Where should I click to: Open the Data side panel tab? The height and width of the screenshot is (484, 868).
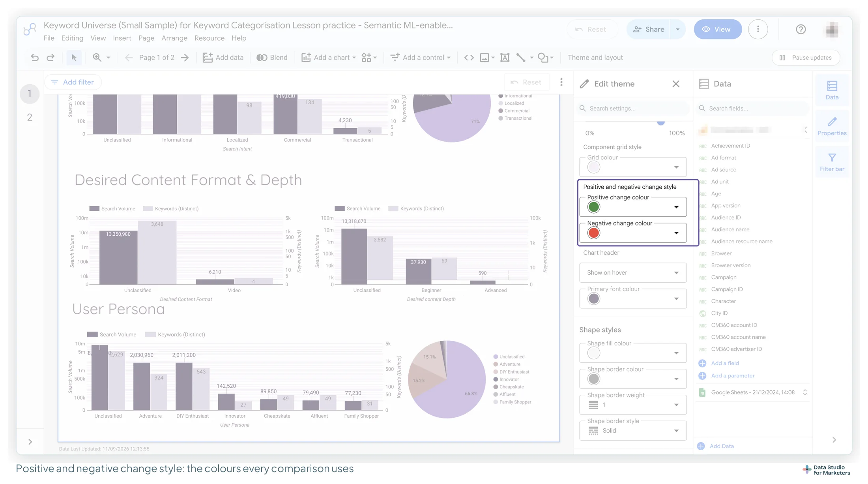[832, 90]
